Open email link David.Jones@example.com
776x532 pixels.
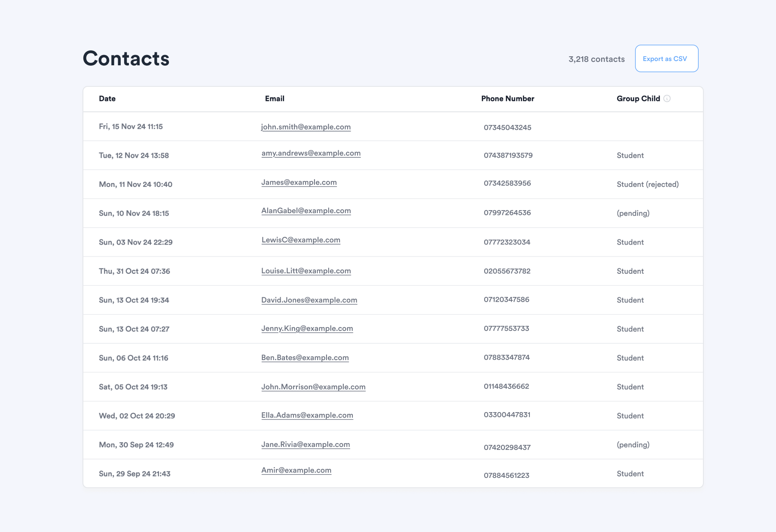coord(309,300)
